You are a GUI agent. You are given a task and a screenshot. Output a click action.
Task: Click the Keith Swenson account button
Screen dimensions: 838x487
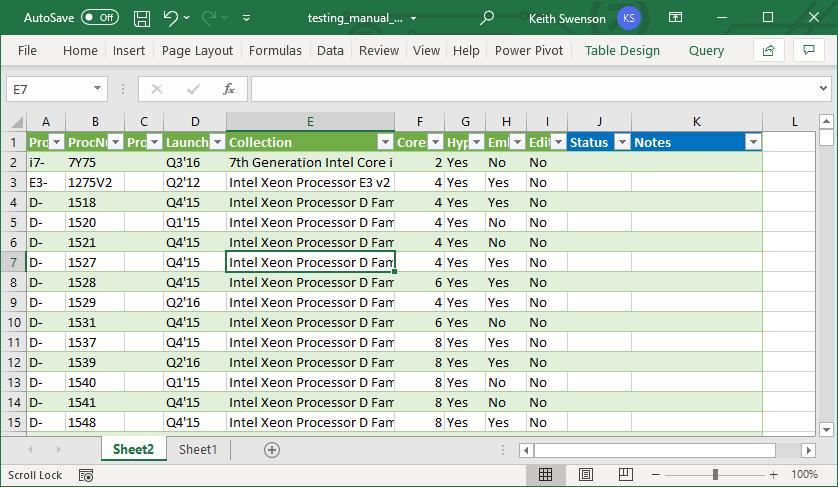point(584,18)
